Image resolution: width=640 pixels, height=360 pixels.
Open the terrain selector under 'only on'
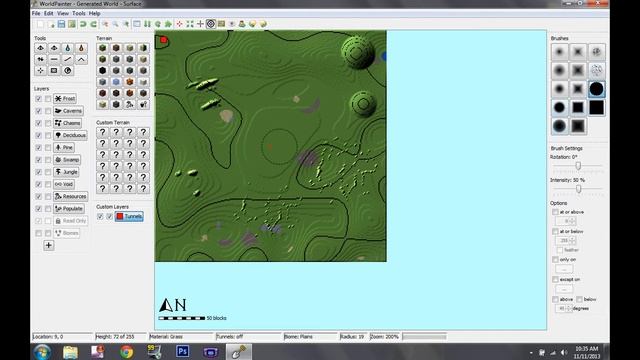(x=564, y=269)
